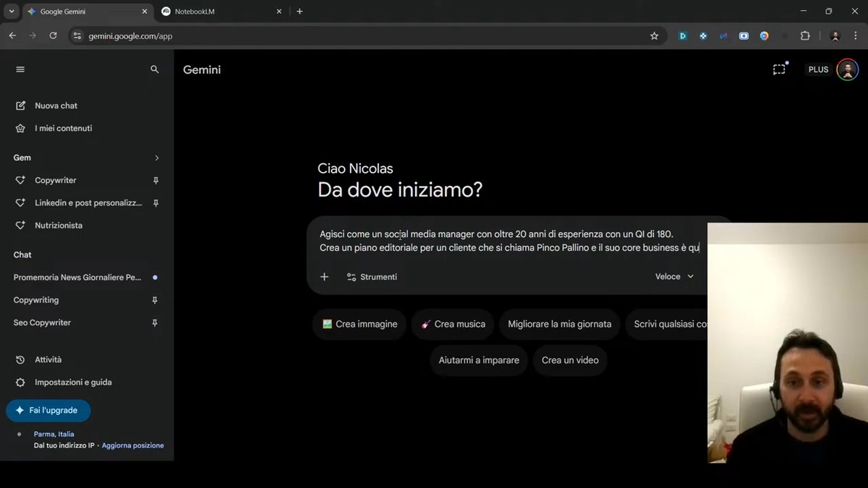Viewport: 868px width, 488px height.
Task: Click the sidebar search icon
Action: [x=154, y=69]
